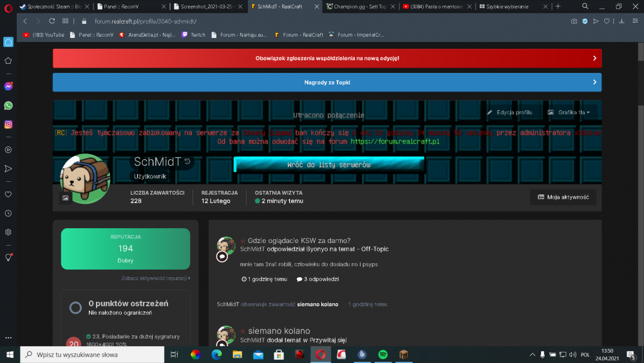Expand the Nagrody za Topki banner
Image resolution: width=644 pixels, height=363 pixels.
coord(594,83)
